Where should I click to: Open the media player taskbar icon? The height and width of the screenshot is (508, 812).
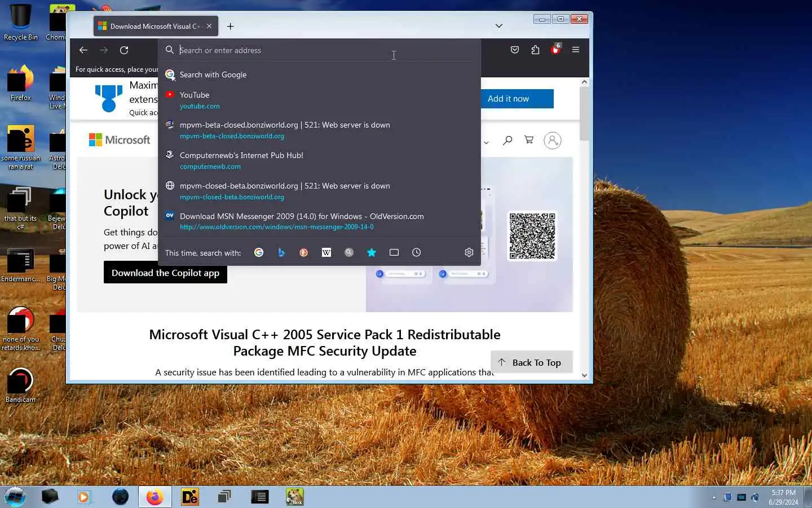pos(85,497)
